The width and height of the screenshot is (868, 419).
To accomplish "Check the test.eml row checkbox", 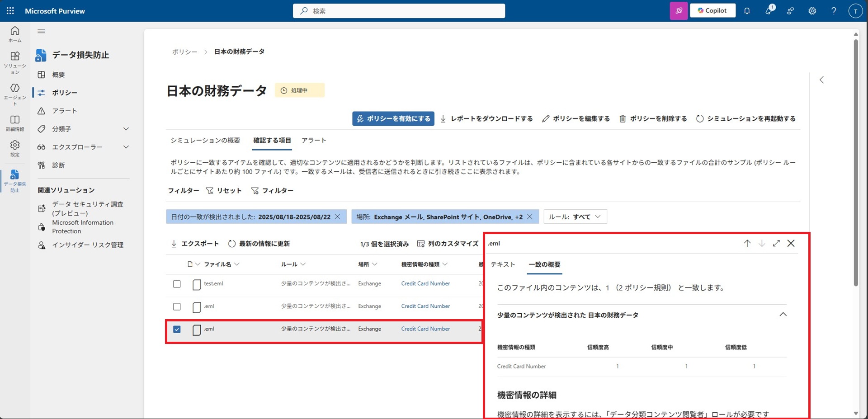I will [177, 284].
